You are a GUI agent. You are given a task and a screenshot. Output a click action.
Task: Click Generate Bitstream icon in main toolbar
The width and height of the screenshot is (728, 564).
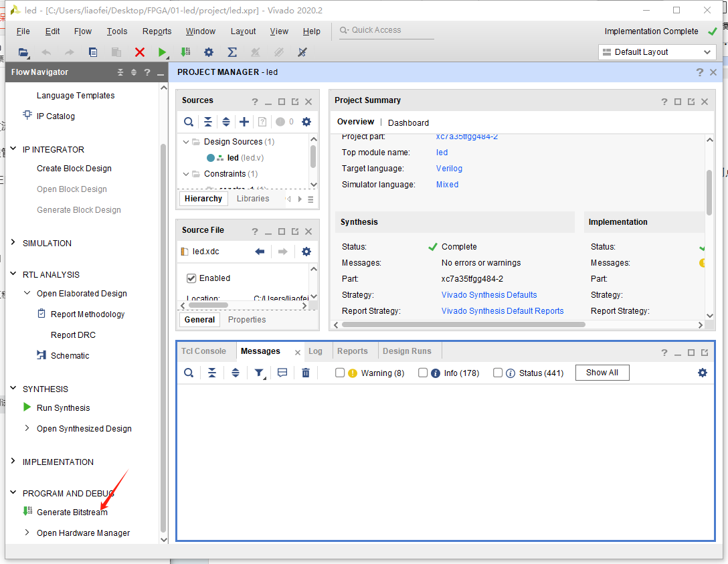pyautogui.click(x=185, y=52)
